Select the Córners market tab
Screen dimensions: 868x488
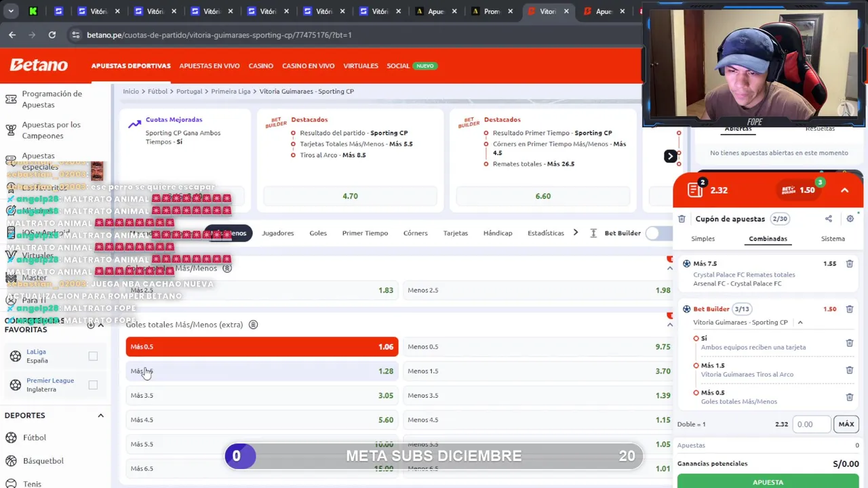point(416,233)
